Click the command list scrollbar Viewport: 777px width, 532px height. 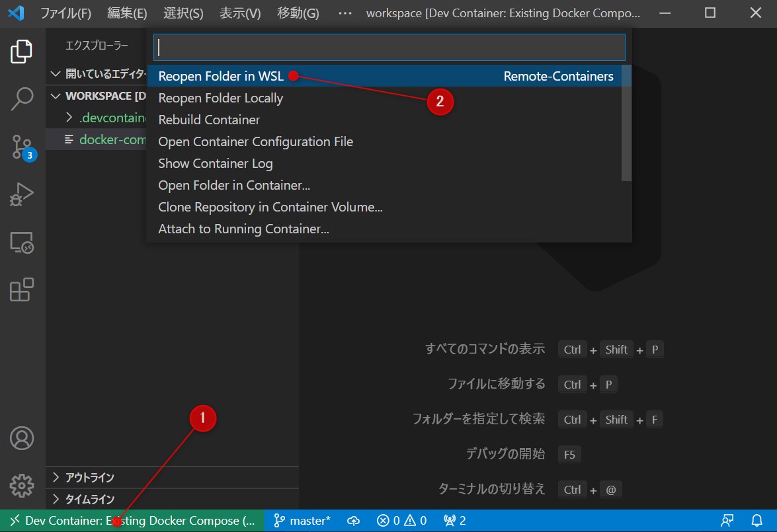(x=626, y=123)
